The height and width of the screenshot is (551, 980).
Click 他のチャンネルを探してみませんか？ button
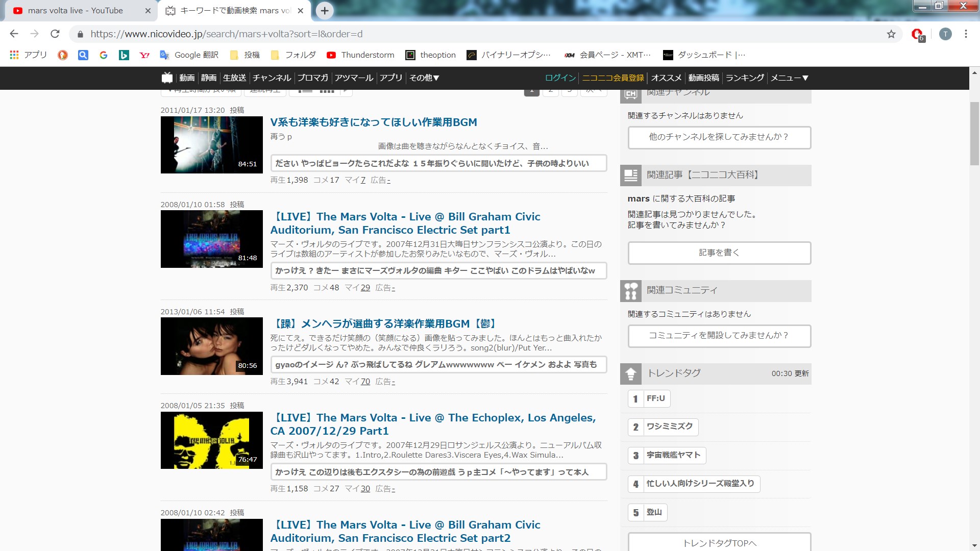click(x=719, y=137)
